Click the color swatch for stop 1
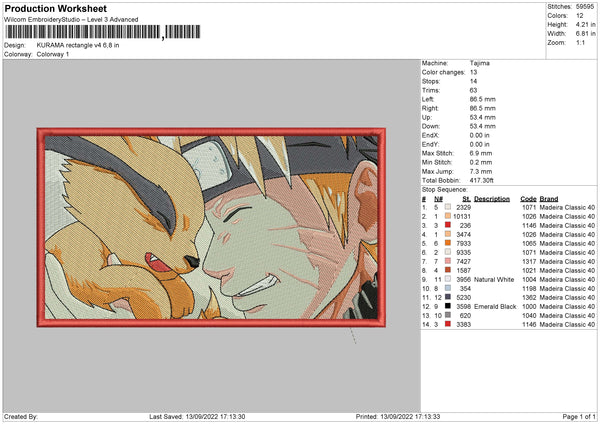 448,207
